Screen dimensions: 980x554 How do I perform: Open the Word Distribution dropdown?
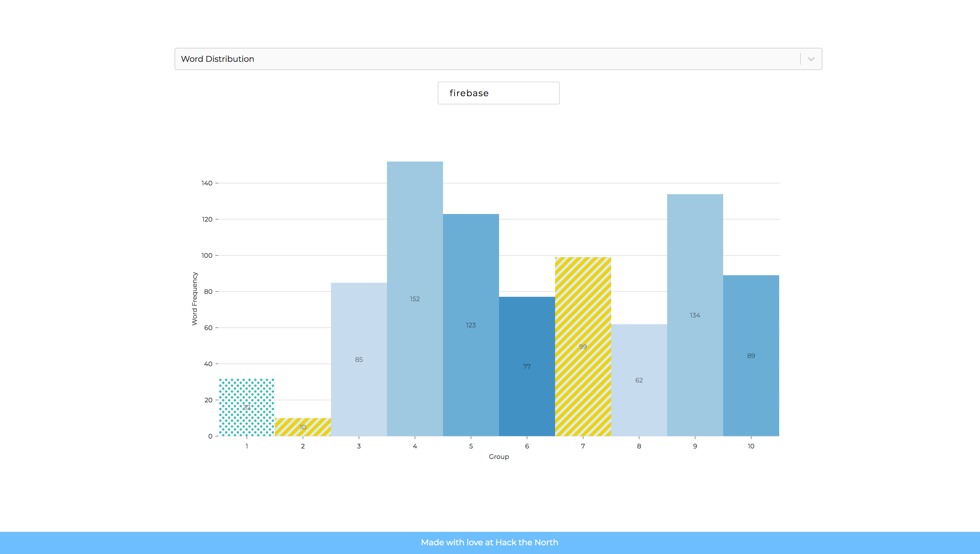coord(487,59)
